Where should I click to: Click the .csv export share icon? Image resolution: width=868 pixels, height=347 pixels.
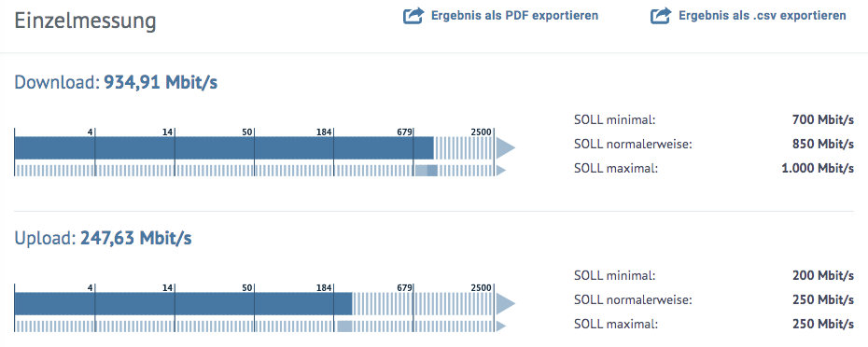661,16
